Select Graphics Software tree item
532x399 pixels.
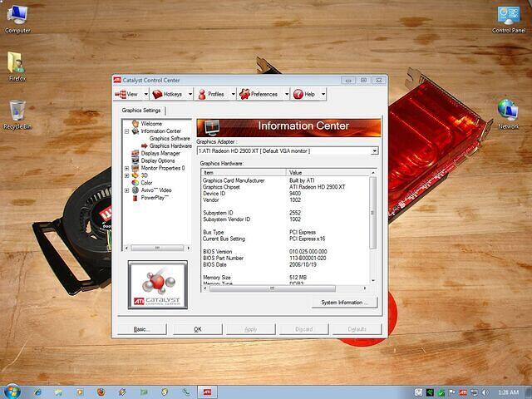coord(170,139)
